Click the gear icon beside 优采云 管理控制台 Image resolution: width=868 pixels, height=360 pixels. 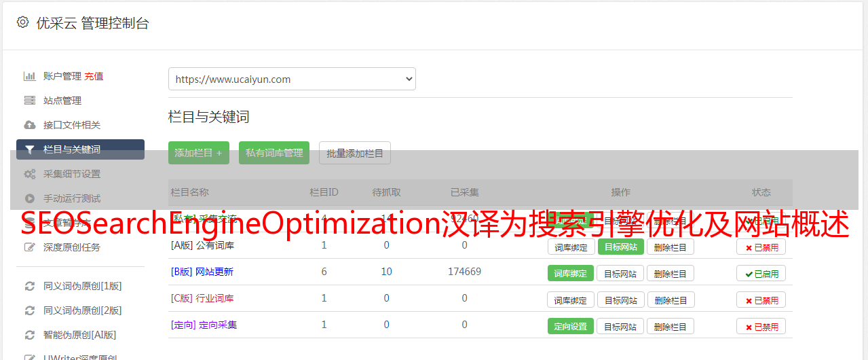click(22, 22)
